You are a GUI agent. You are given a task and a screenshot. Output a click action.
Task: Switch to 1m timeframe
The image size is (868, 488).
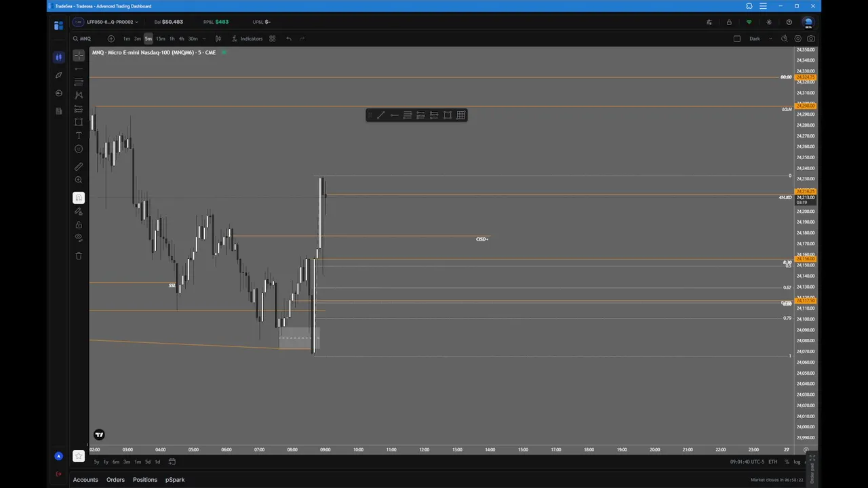pyautogui.click(x=127, y=39)
